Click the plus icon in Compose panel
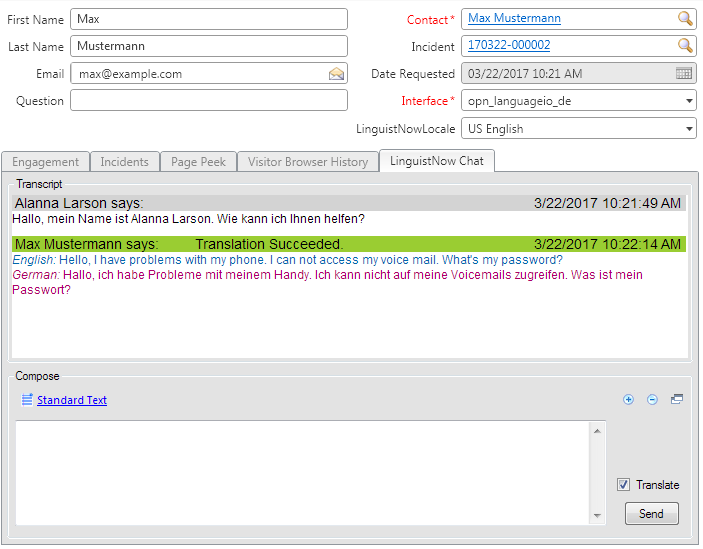703x549 pixels. 628,400
